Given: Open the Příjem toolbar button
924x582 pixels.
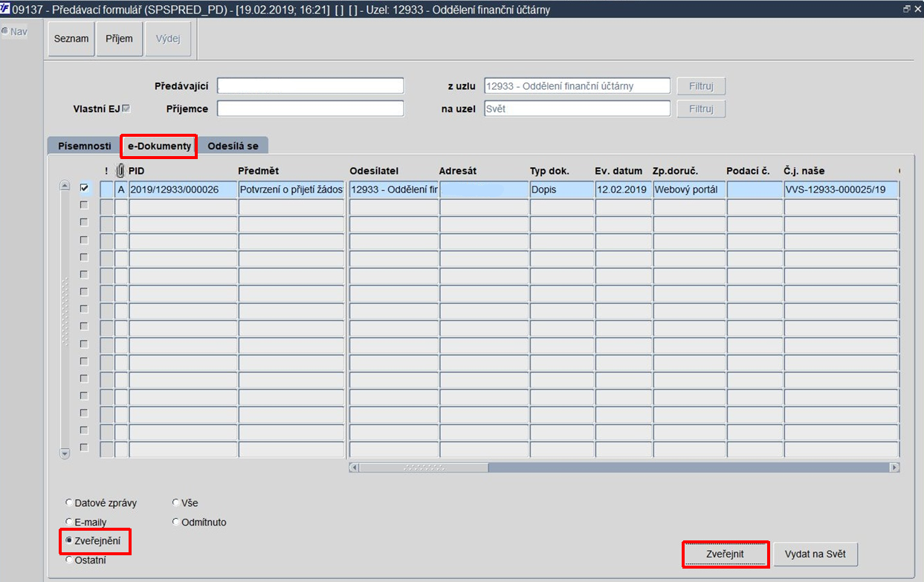Looking at the screenshot, I should click(x=119, y=39).
